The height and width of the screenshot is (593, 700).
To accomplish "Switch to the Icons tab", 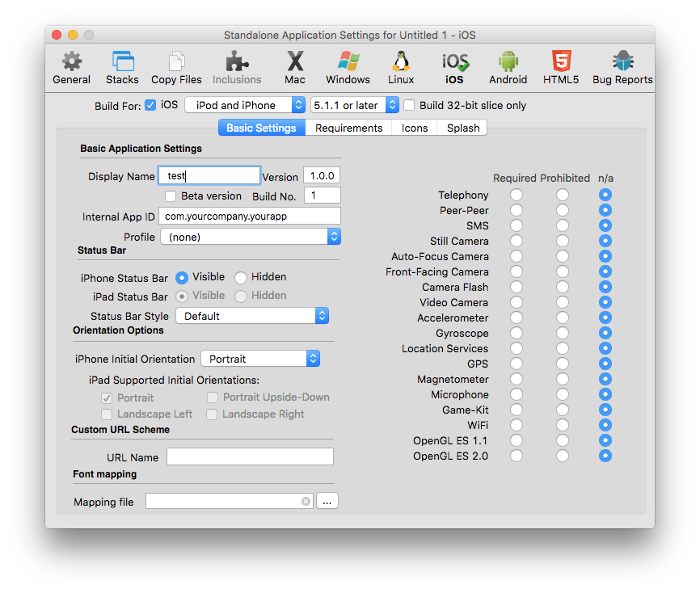I will pos(415,128).
